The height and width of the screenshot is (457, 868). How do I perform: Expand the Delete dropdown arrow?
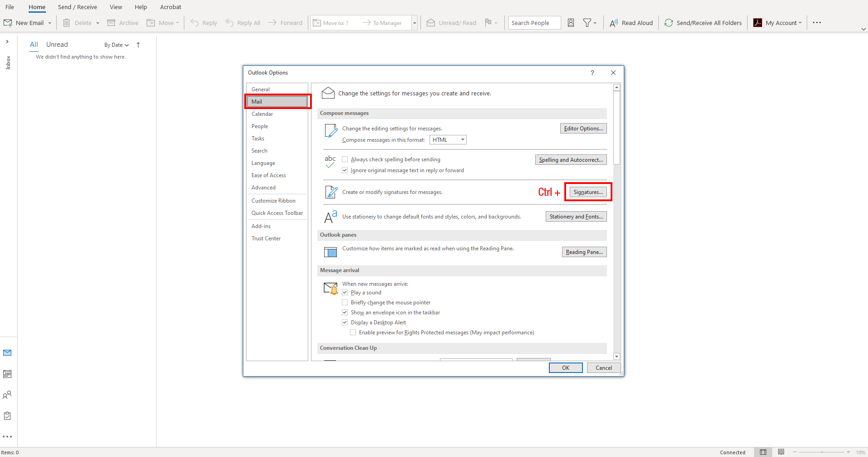(x=98, y=23)
